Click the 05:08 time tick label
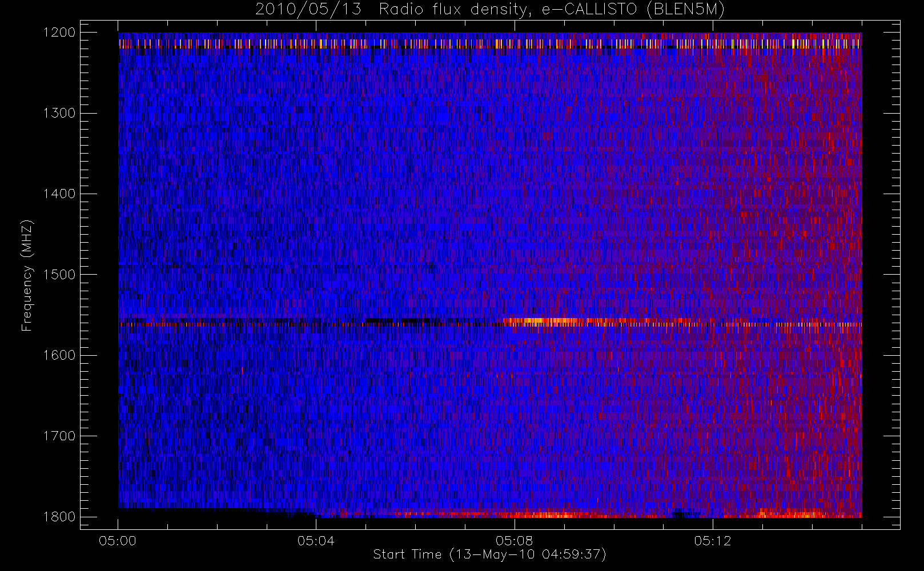The height and width of the screenshot is (571, 924). click(515, 541)
